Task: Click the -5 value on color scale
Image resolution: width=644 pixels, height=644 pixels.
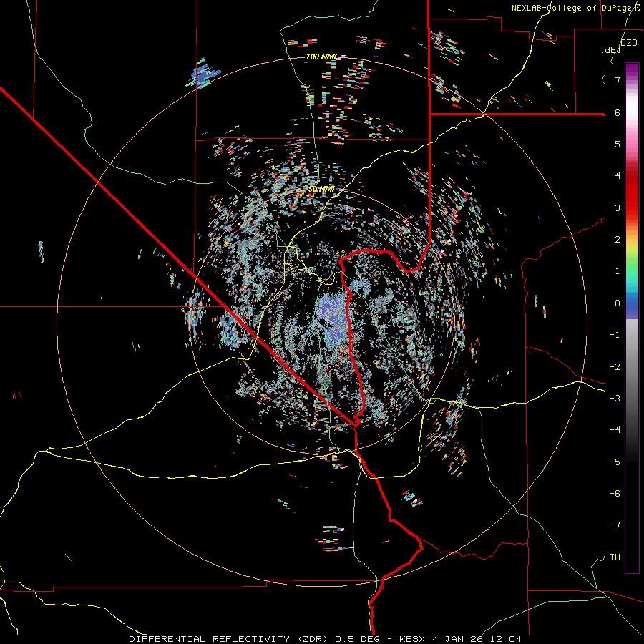Action: (615, 462)
